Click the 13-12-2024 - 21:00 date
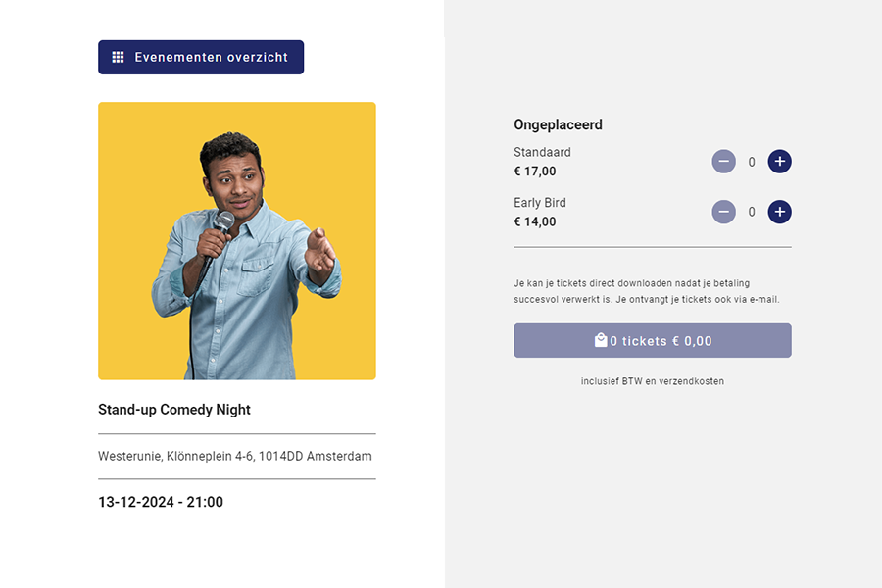This screenshot has height=588, width=882. coord(161,503)
